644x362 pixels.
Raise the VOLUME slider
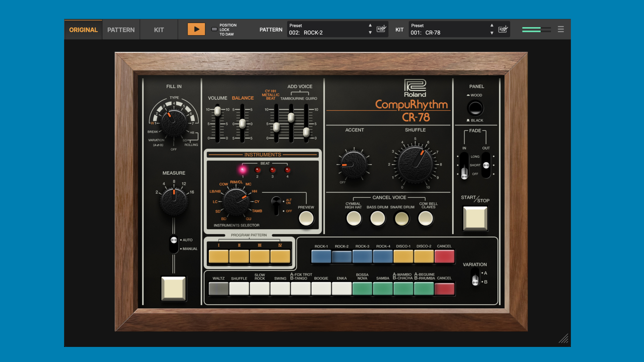[218, 111]
